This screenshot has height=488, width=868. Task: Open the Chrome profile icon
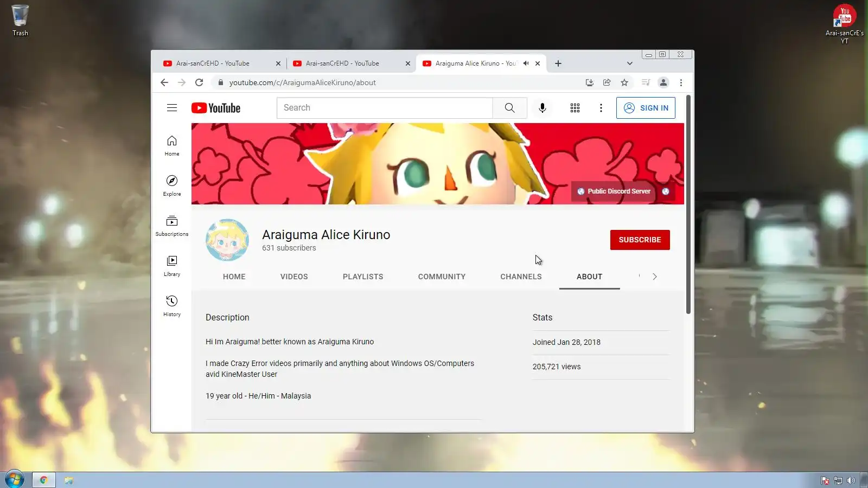663,82
